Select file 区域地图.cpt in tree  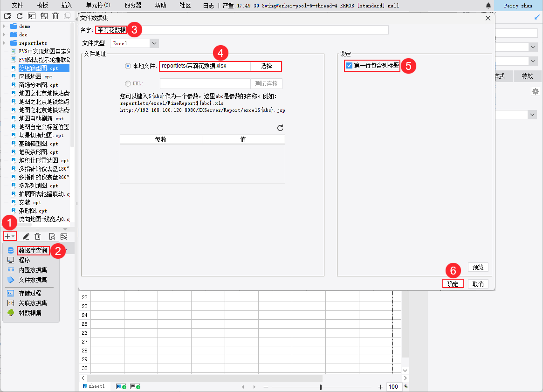coord(36,76)
